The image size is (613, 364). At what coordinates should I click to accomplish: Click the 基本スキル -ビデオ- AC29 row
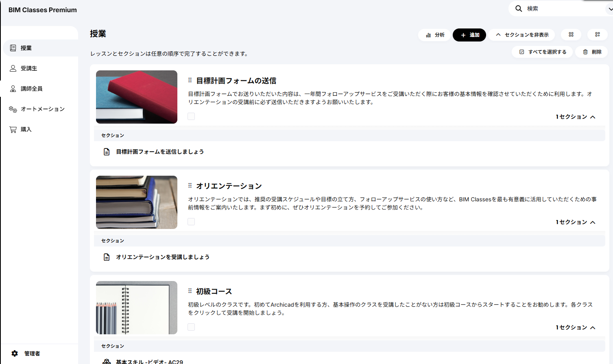[x=149, y=362]
